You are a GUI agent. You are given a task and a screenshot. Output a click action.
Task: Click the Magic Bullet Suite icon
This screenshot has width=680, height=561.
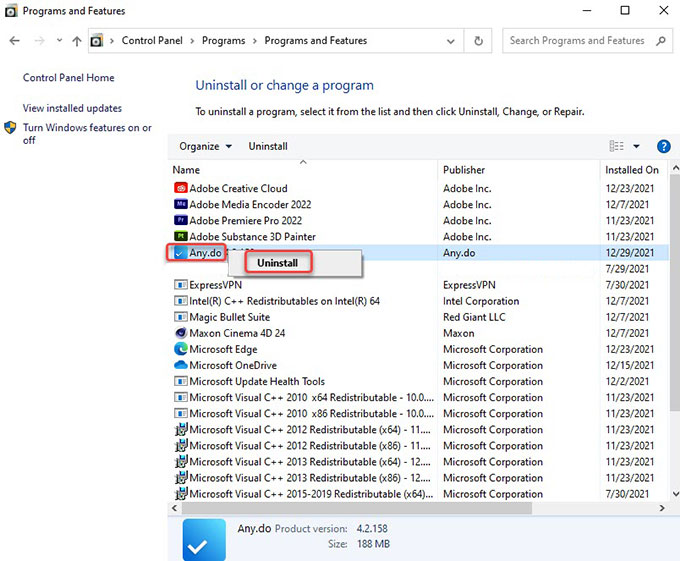point(180,317)
